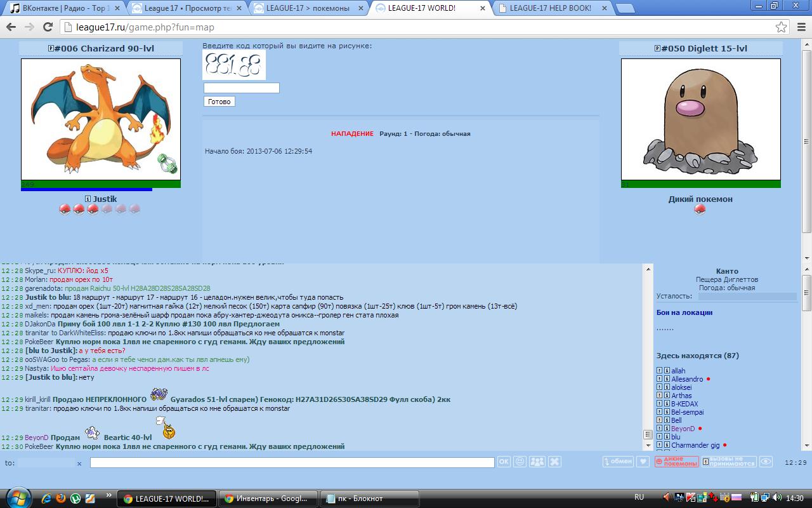Click the challenge '!' icon next to allah
The width and height of the screenshot is (812, 508).
click(659, 371)
